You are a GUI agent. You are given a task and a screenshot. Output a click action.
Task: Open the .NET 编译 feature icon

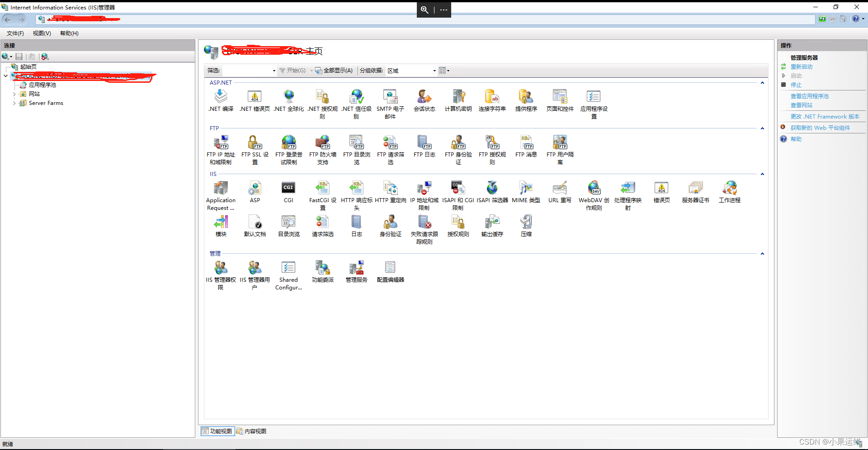(x=221, y=100)
